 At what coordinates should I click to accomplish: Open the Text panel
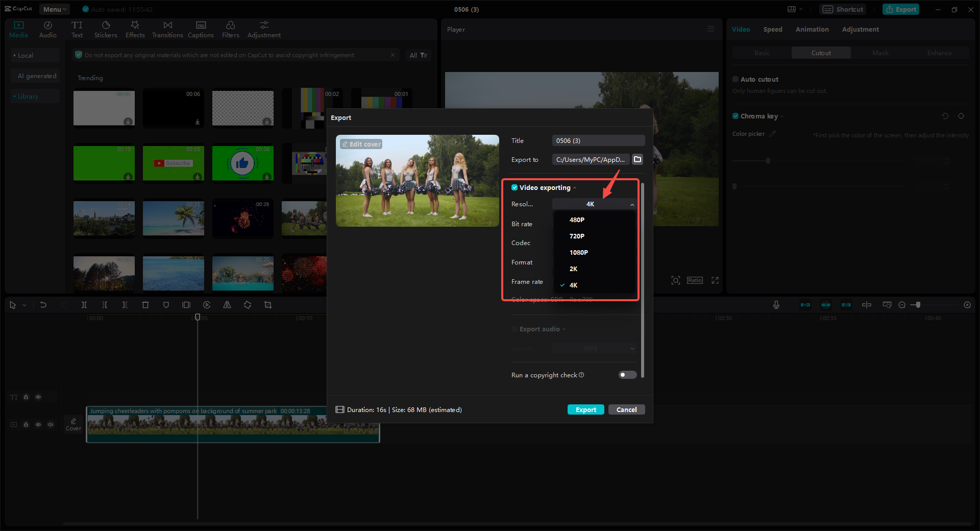tap(77, 29)
